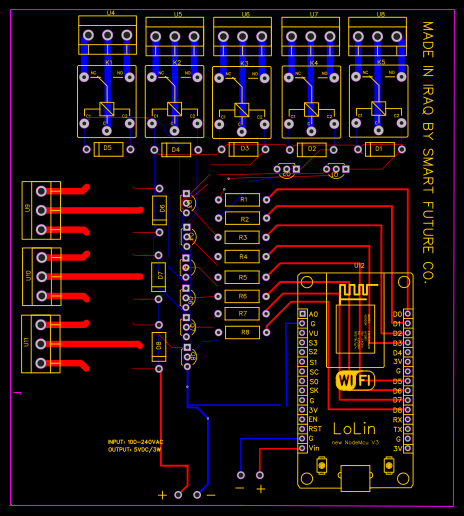Click MADE IN IRAQ BY SMART FUTURE CO. text
Image resolution: width=464 pixels, height=516 pixels.
coord(428,153)
